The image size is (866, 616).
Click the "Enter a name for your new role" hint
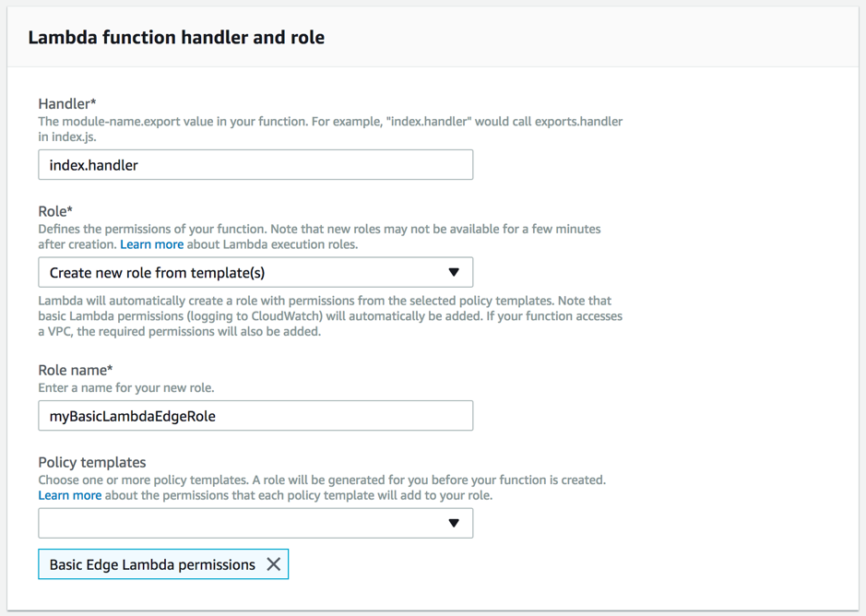(126, 387)
